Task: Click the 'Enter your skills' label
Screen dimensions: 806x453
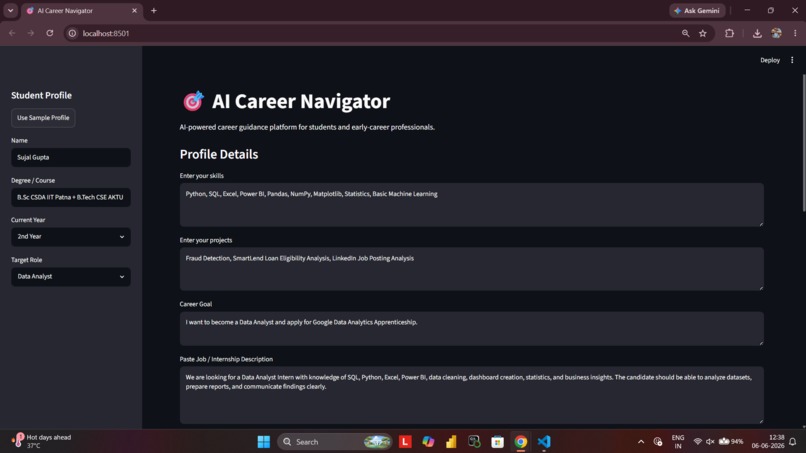Action: pyautogui.click(x=202, y=176)
